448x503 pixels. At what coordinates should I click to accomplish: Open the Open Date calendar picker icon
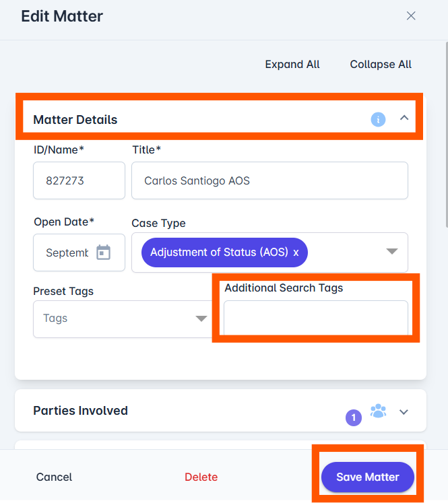103,253
